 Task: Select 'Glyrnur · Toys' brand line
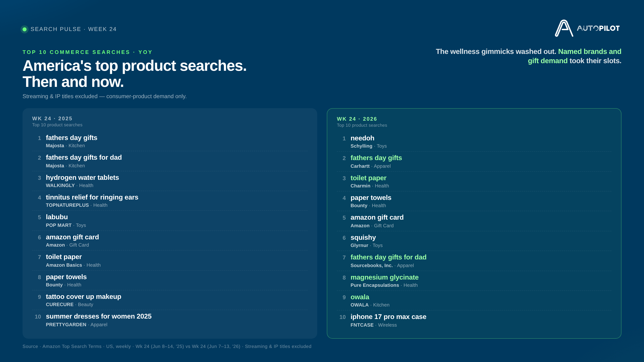(x=366, y=245)
